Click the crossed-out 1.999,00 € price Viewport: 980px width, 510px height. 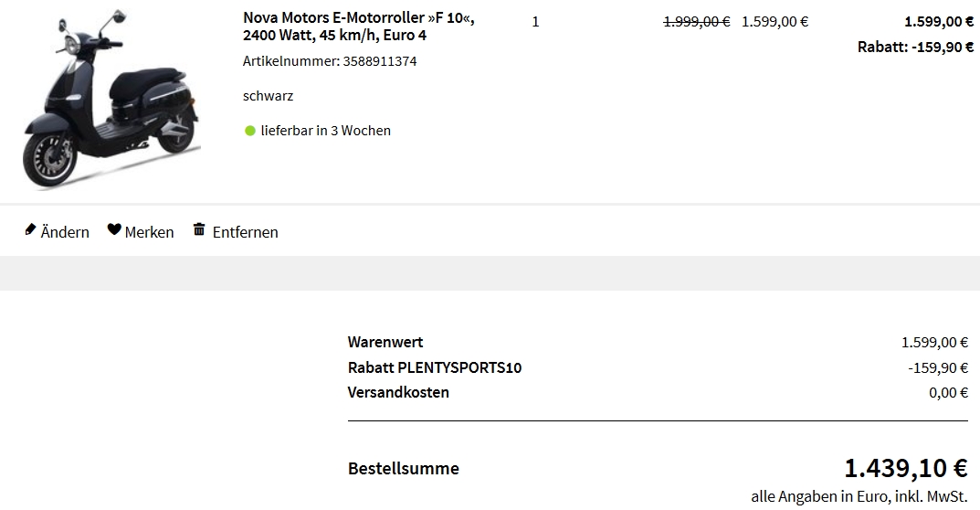coord(696,22)
